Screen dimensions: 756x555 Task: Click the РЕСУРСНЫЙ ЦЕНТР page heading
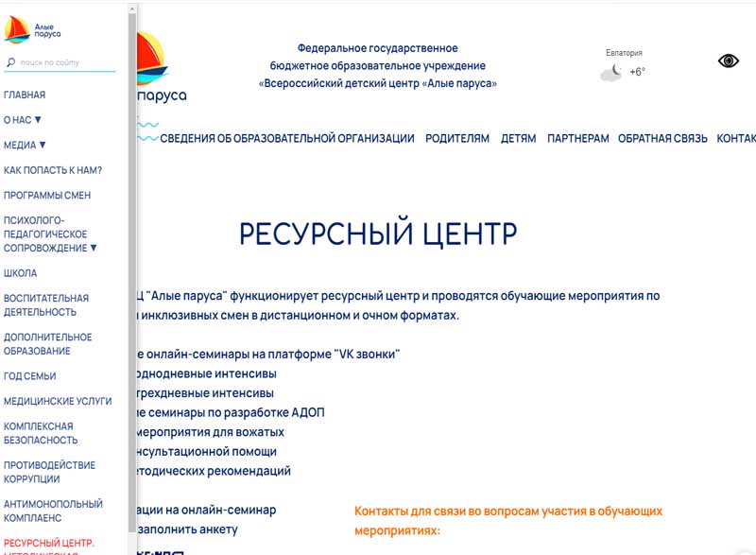(x=378, y=234)
